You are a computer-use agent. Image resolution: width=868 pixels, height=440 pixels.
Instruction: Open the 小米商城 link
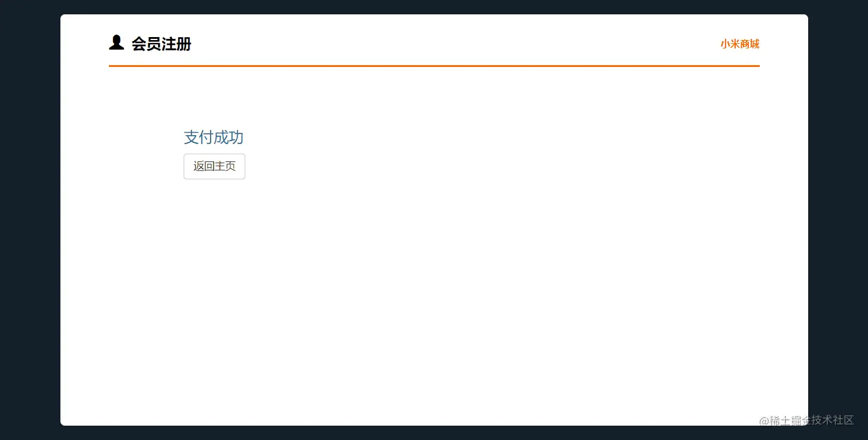pyautogui.click(x=740, y=44)
